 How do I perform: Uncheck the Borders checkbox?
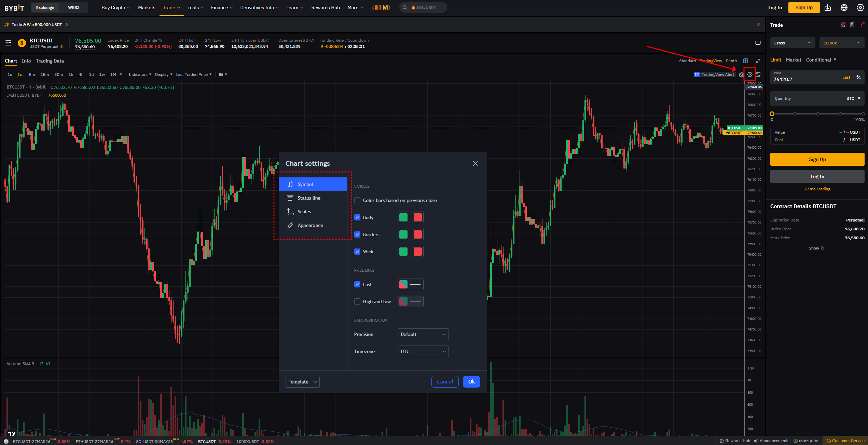click(x=357, y=234)
